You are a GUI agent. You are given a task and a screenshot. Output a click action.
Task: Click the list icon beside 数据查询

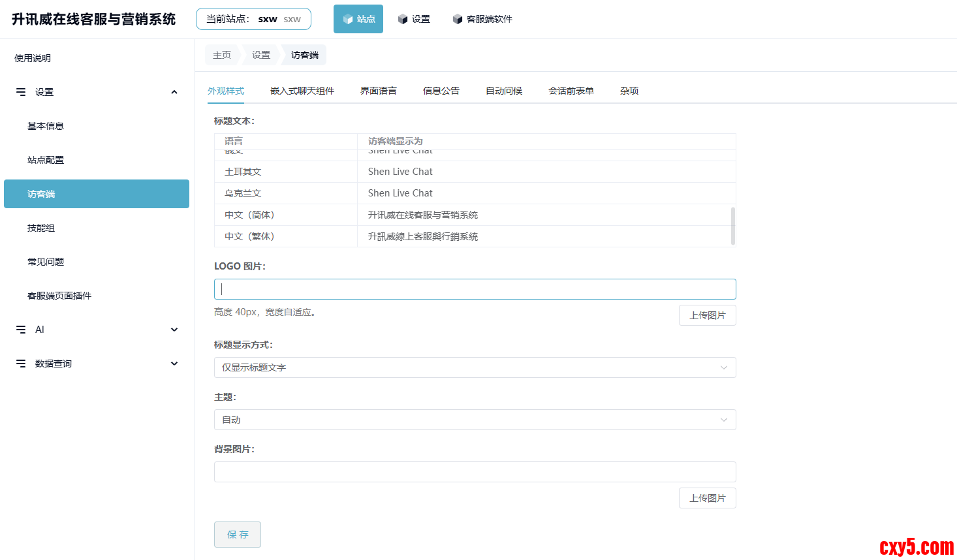(x=21, y=364)
